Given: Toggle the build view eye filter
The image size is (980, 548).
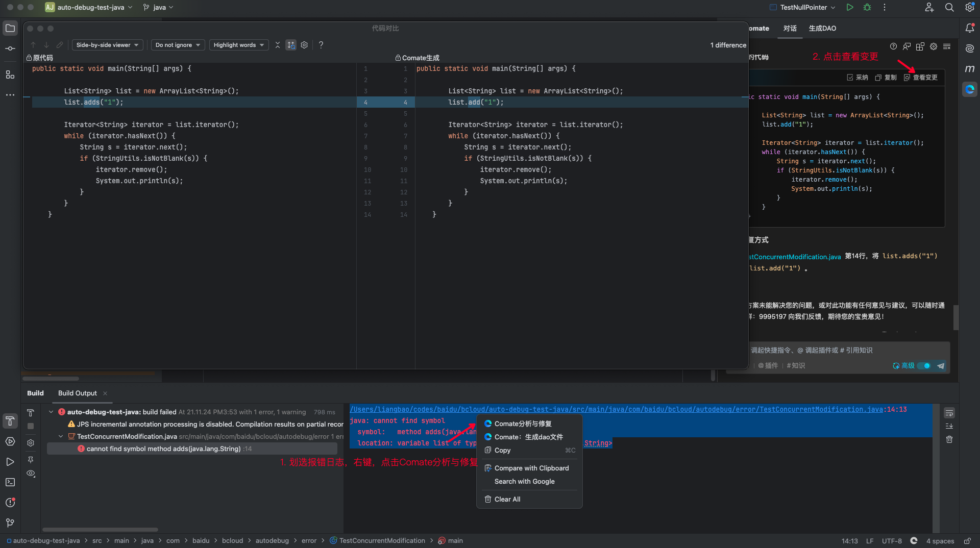Looking at the screenshot, I should [31, 474].
